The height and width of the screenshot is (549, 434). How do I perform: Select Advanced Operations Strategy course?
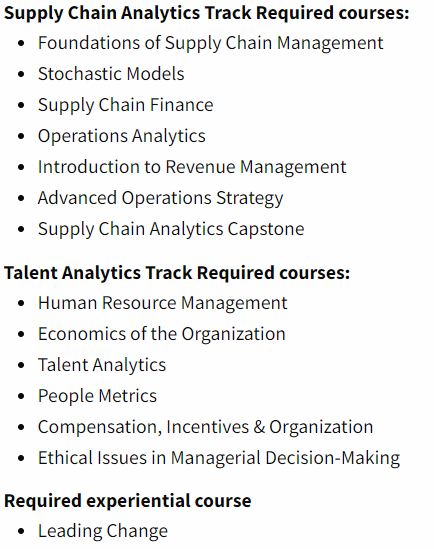point(161,199)
